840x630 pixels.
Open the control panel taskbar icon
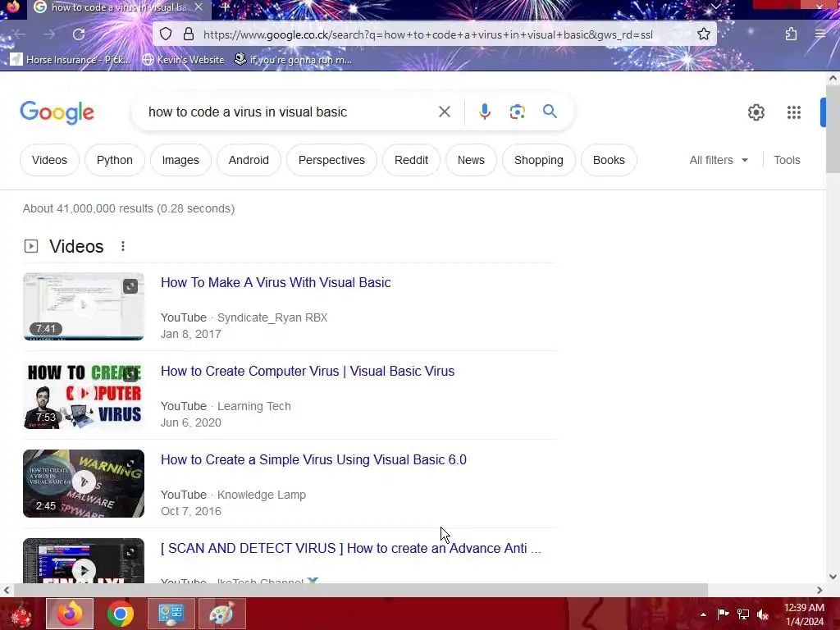171,614
